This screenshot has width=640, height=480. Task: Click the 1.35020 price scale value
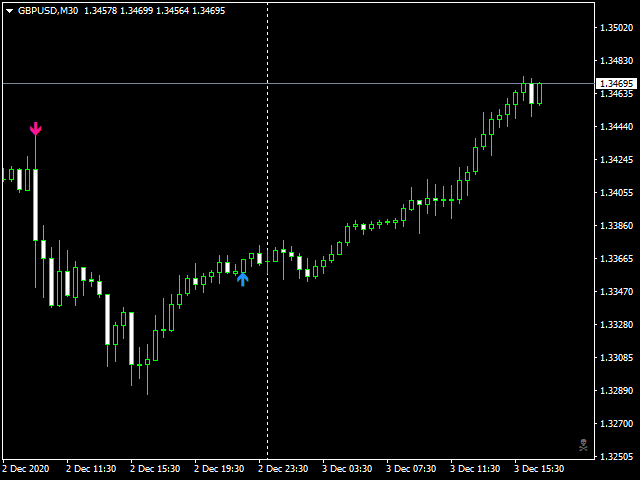coord(616,28)
